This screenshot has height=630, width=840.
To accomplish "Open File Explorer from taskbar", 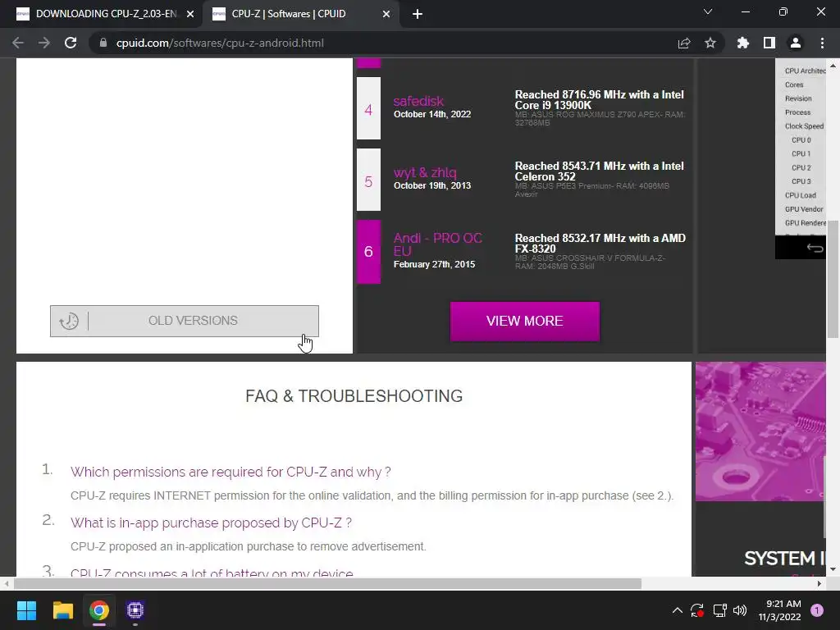I will point(62,610).
